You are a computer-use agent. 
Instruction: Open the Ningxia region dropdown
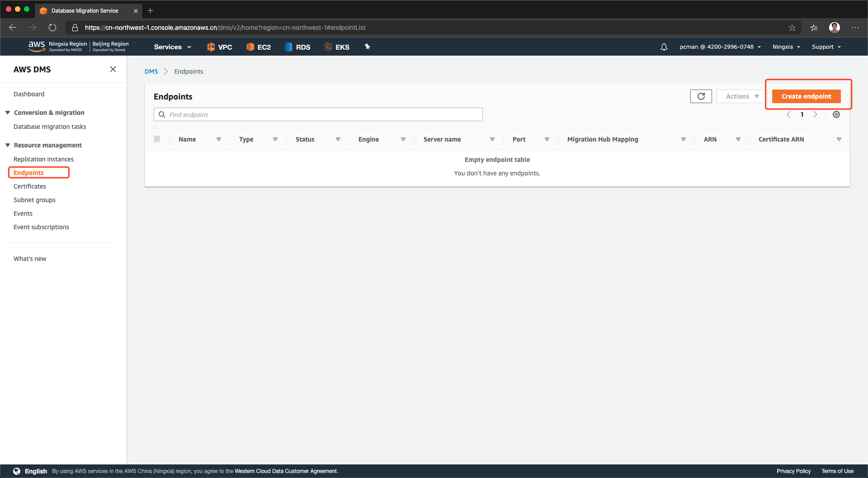point(786,47)
